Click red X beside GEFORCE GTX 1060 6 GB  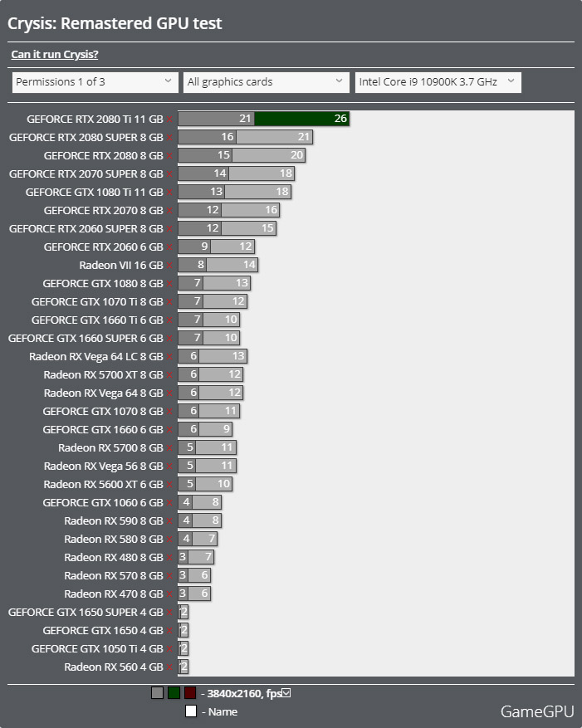pyautogui.click(x=169, y=503)
